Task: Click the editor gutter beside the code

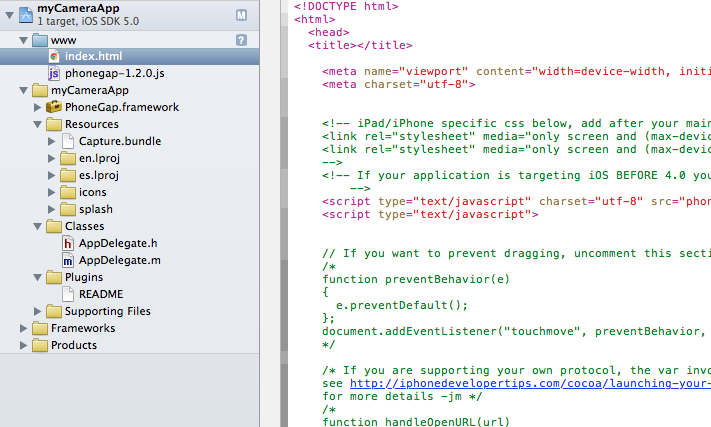Action: (284, 214)
